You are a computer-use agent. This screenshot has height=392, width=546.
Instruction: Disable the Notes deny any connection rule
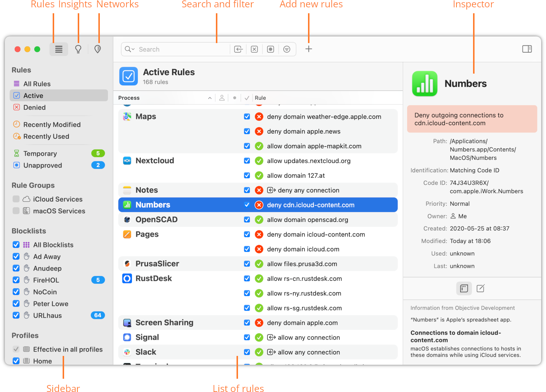(x=247, y=190)
